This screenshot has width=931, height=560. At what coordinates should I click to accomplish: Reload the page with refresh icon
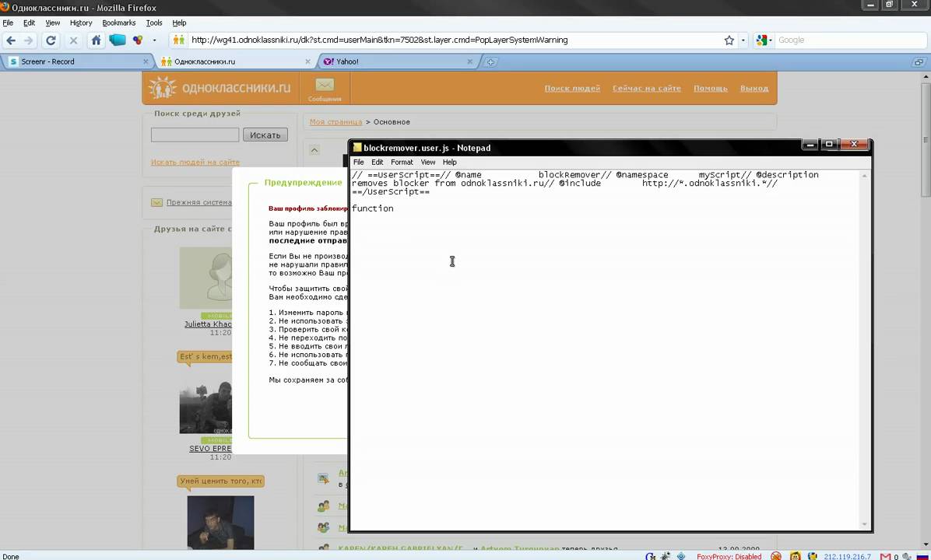[51, 40]
